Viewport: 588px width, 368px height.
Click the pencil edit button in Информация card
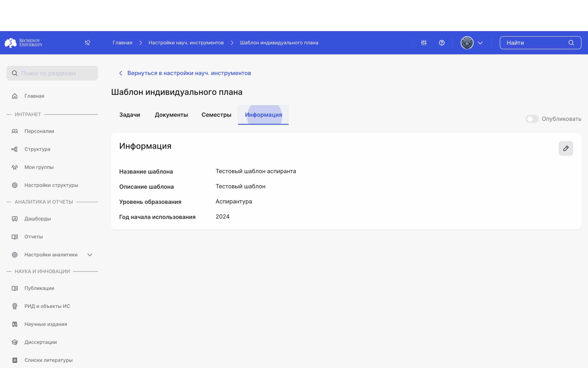566,148
